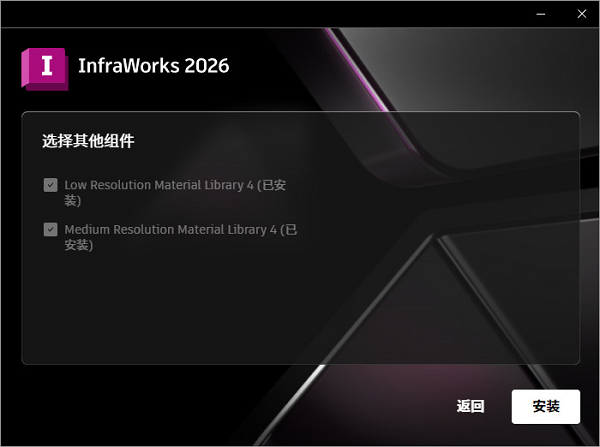This screenshot has height=447, width=600.
Task: Click the 装) text ending the first component
Action: [73, 201]
